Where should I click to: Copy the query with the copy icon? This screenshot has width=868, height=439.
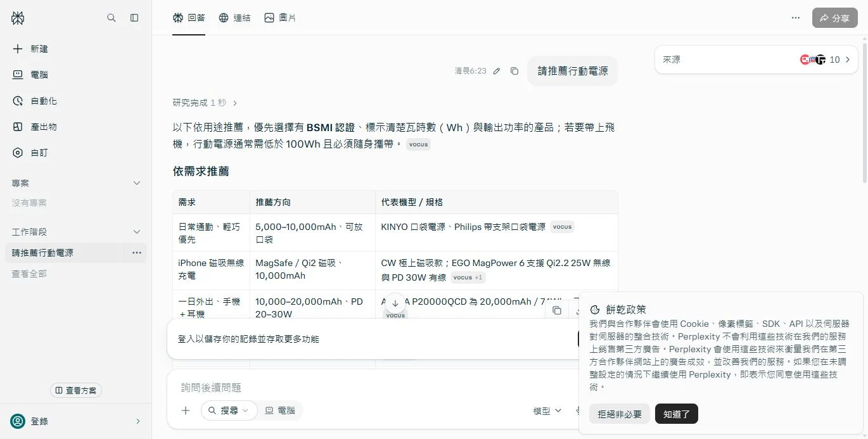click(x=514, y=71)
